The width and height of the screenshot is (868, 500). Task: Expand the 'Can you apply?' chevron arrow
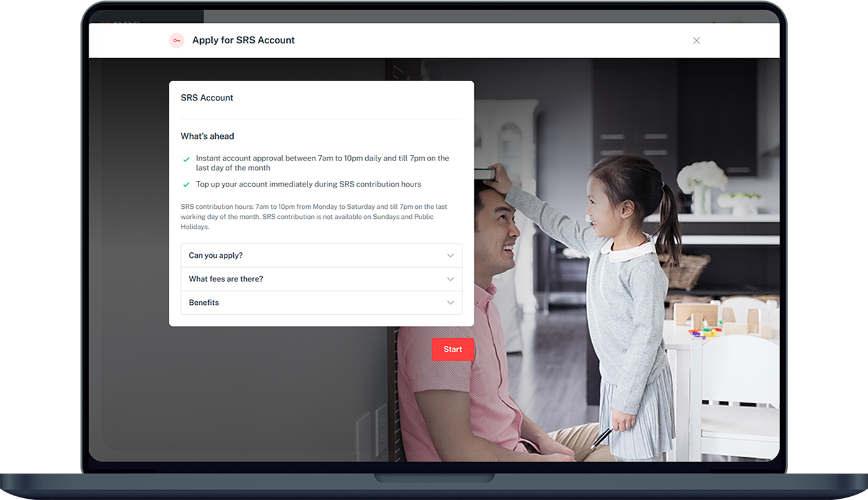(450, 256)
